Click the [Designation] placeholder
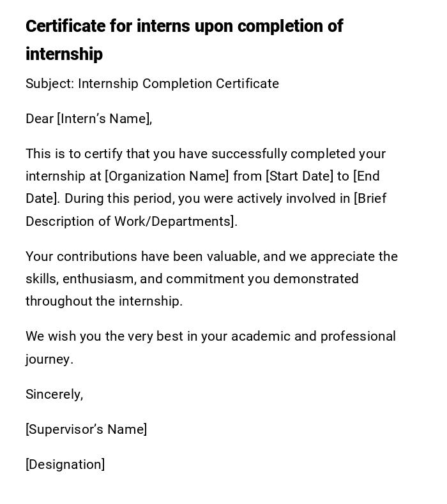 (x=65, y=464)
